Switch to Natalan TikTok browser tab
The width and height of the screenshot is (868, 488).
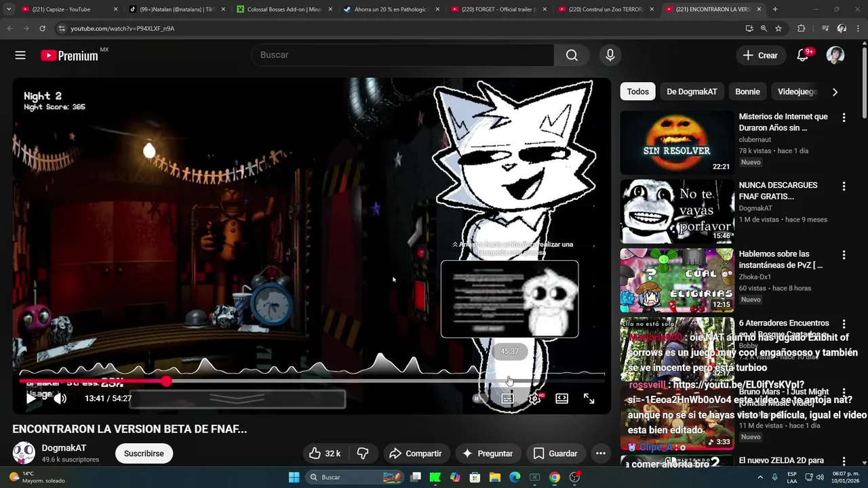click(178, 9)
